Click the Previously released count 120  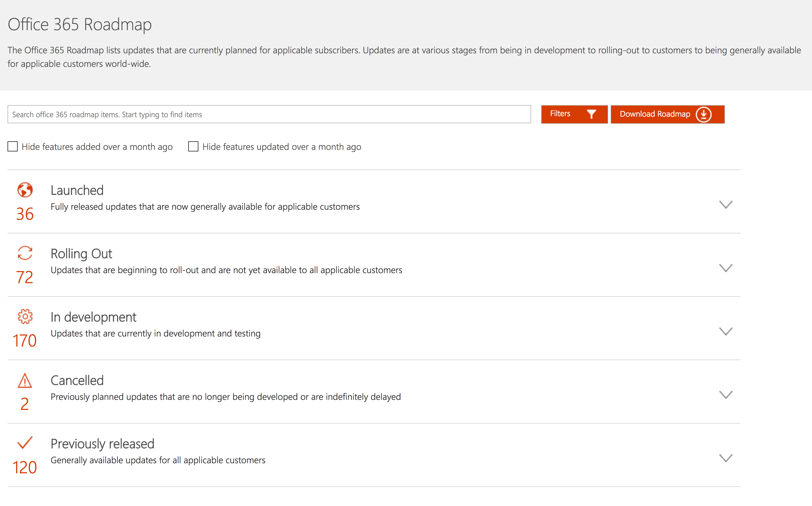coord(24,467)
